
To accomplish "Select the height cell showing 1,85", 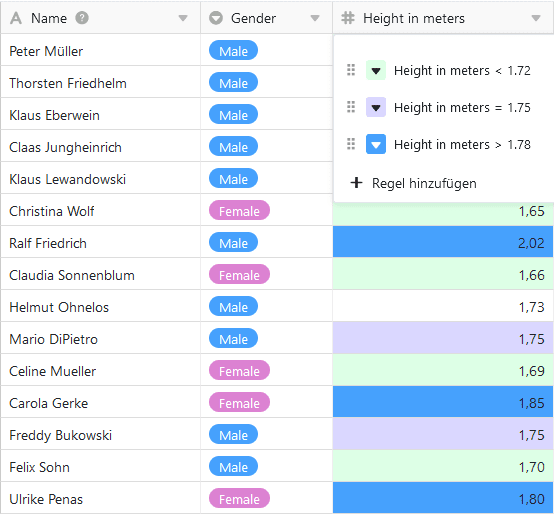I will pyautogui.click(x=443, y=402).
